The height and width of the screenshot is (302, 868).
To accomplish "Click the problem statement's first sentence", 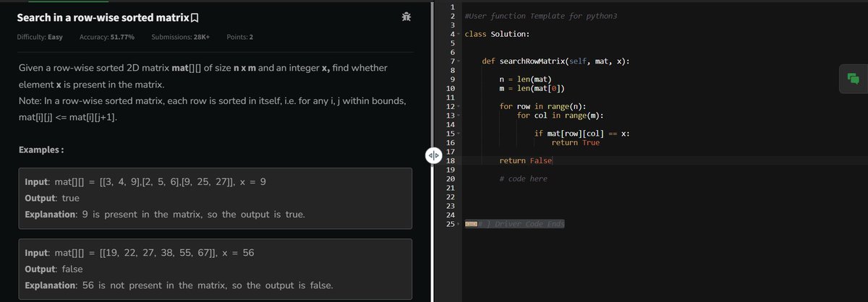I will pyautogui.click(x=203, y=76).
